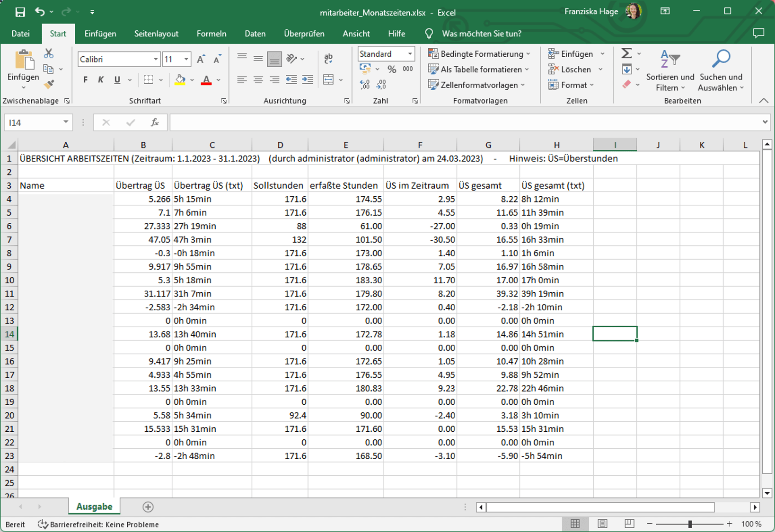Click the Save icon in title bar
Viewport: 775px width, 532px height.
point(20,12)
